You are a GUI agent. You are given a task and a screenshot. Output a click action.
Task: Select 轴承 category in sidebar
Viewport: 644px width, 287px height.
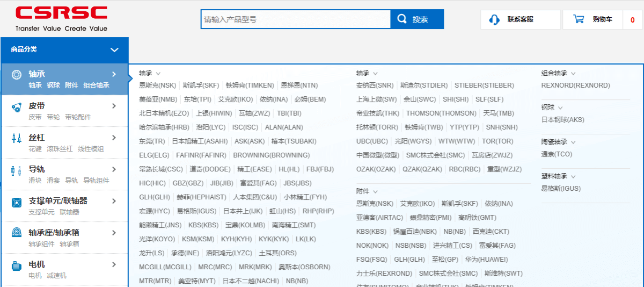(37, 74)
